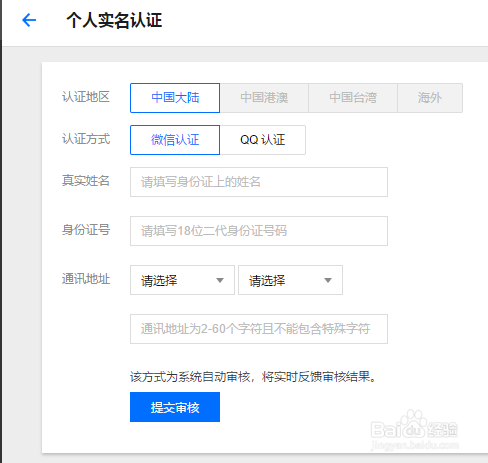Choose 海外 region option
This screenshot has width=488, height=463.
pos(430,98)
